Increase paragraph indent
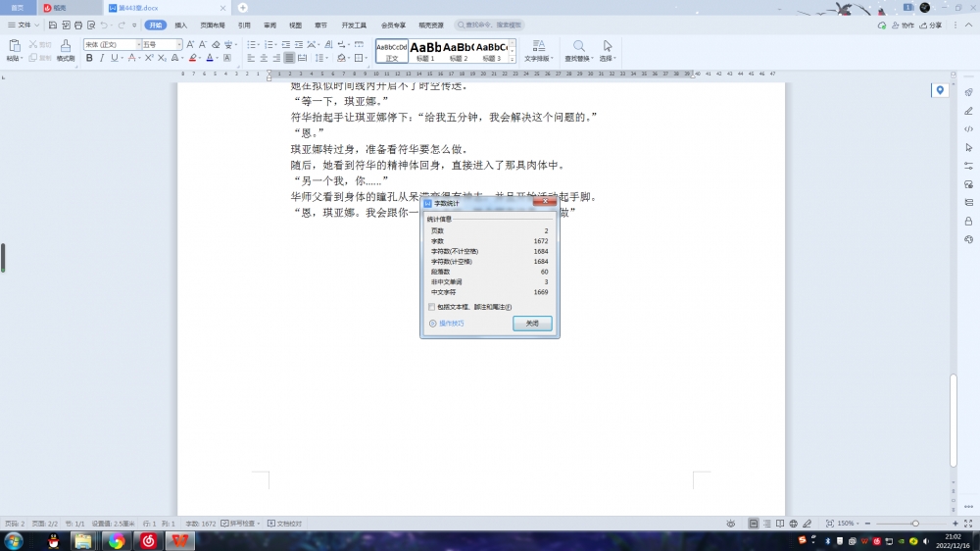Viewport: 980px width, 551px height. pos(299,44)
